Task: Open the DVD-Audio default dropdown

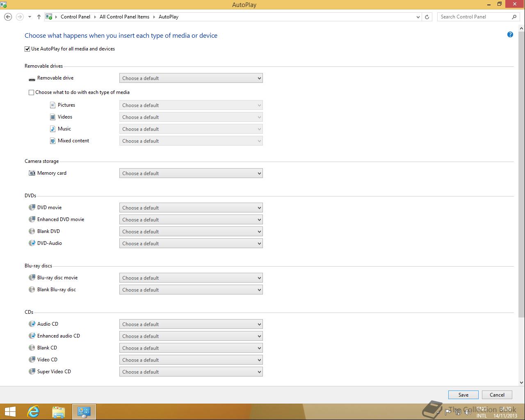Action: click(x=191, y=244)
